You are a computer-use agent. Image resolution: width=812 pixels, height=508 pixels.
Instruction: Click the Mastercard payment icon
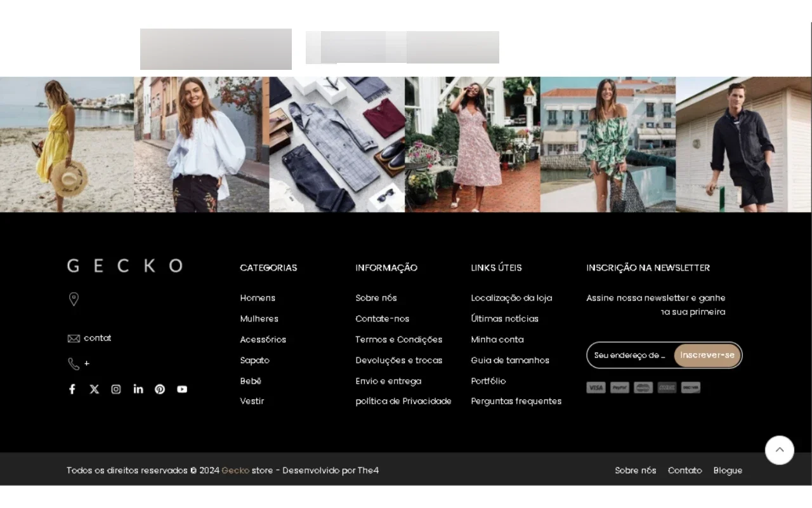pyautogui.click(x=643, y=387)
